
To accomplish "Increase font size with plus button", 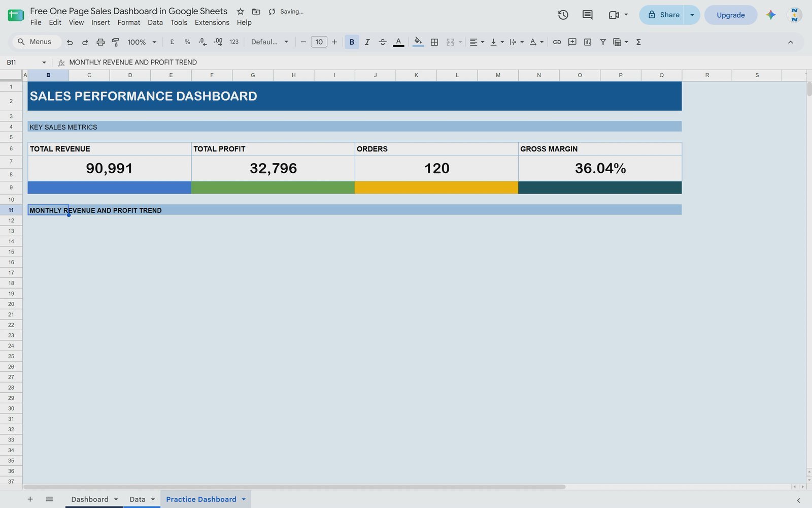I will tap(334, 42).
